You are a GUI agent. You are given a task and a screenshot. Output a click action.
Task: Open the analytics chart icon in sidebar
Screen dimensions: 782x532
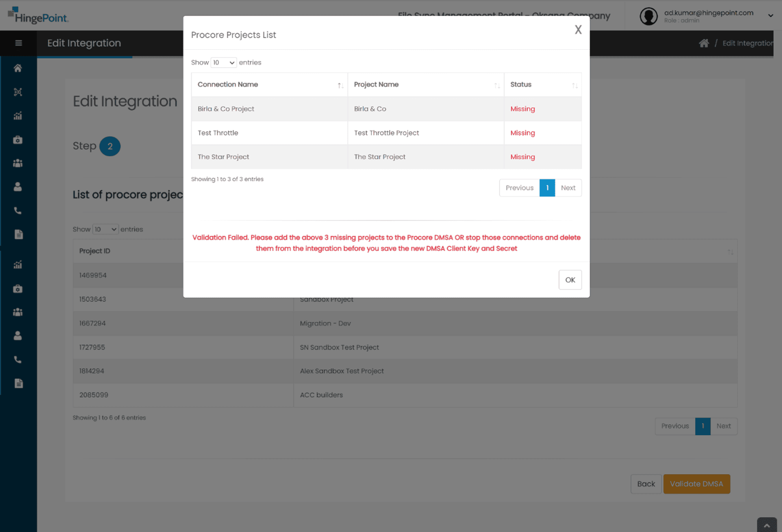(x=18, y=115)
